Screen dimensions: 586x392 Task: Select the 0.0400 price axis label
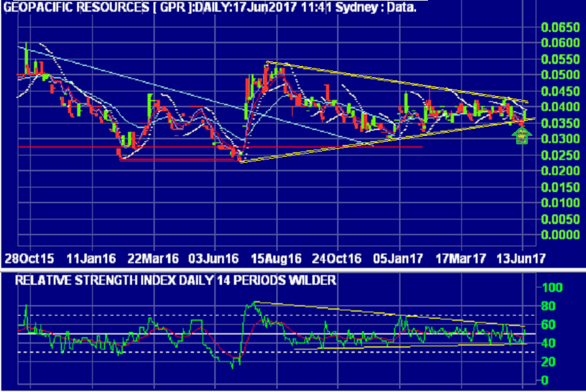(x=561, y=107)
